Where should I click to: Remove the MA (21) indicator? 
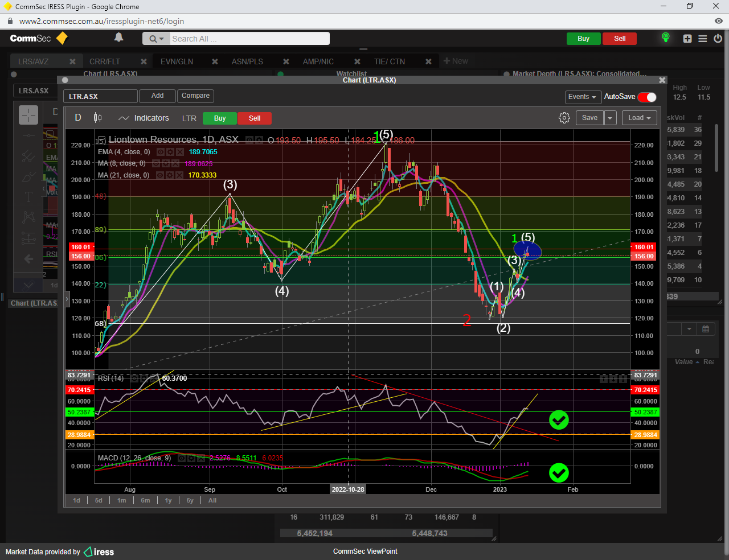179,175
